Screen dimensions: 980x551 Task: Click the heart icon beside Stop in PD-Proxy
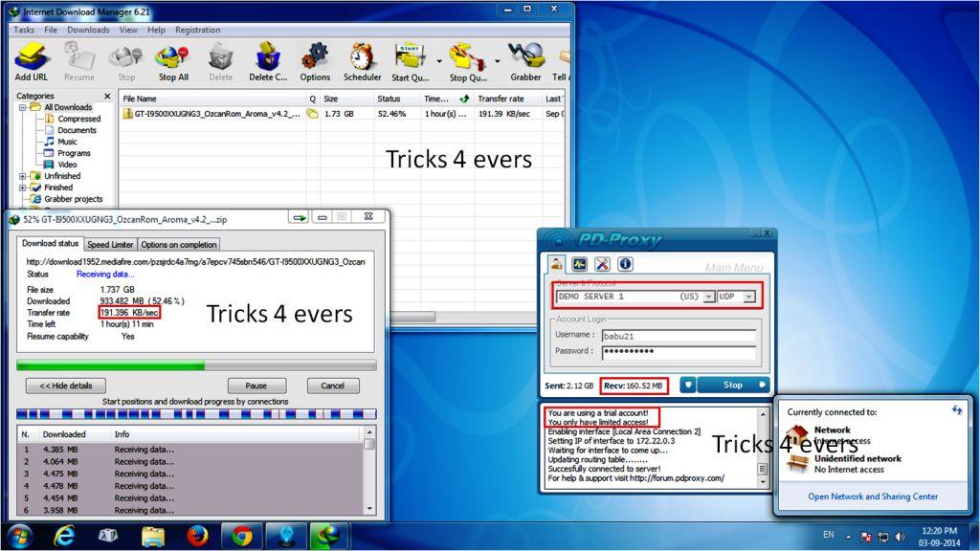pos(687,385)
